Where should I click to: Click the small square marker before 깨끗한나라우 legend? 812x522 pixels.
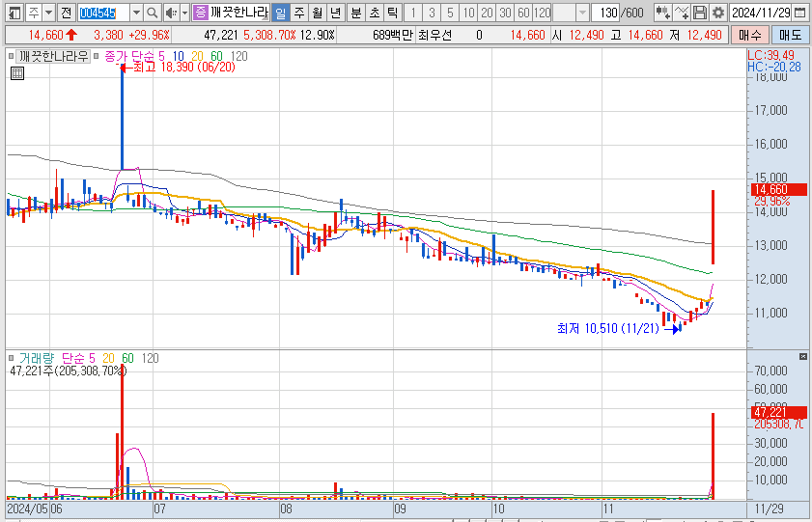click(x=11, y=56)
